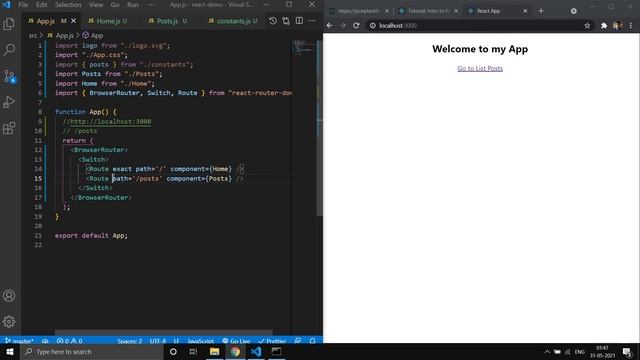Open the Extensions view
Viewport: 640px width, 360px height.
coord(9,128)
